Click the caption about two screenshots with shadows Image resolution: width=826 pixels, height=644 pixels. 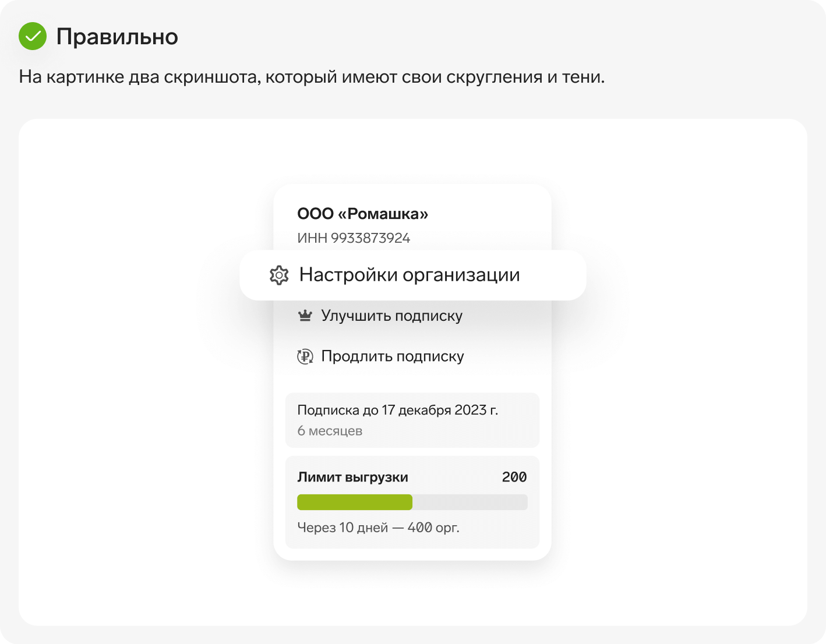coord(312,77)
